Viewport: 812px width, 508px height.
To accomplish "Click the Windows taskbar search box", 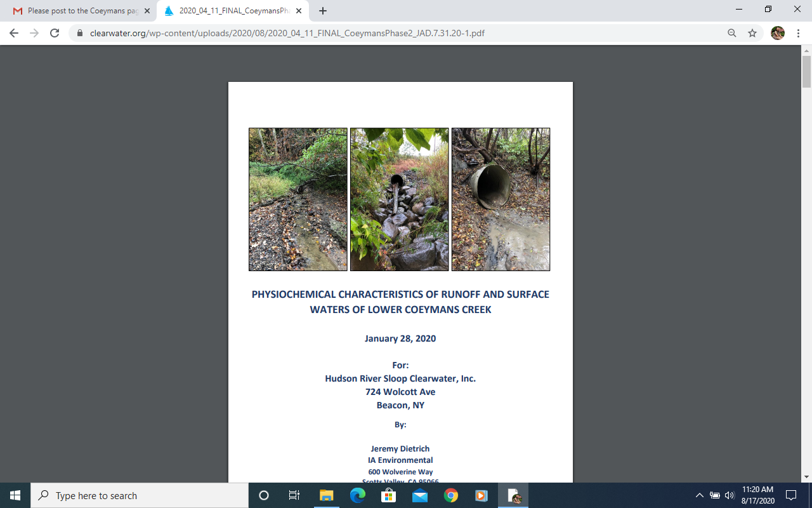I will 140,495.
